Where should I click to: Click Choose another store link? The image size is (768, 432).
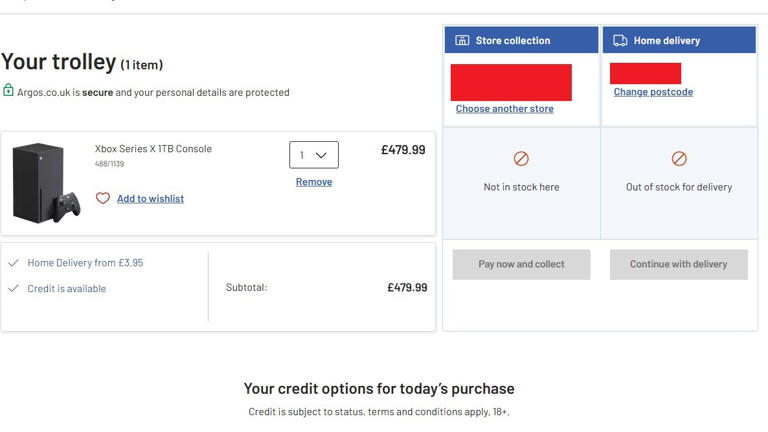coord(504,109)
